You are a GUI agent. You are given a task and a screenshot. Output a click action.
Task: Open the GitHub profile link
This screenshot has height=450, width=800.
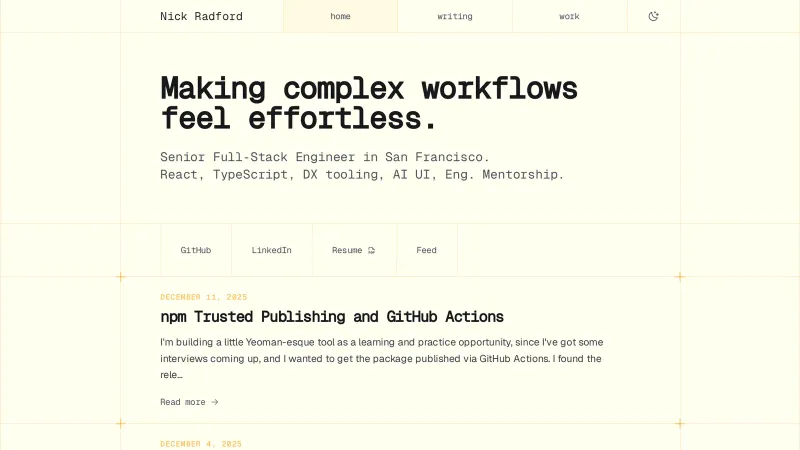pos(196,250)
